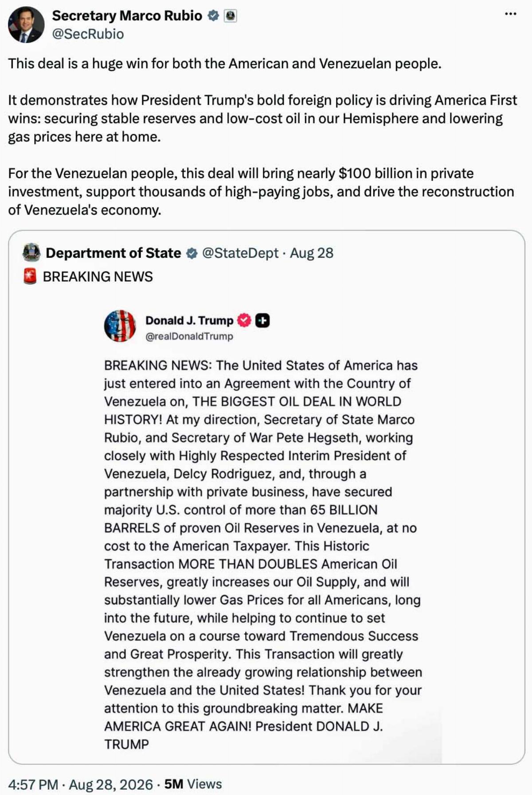Click the blue verified badge beside Rubio's name

click(x=214, y=16)
